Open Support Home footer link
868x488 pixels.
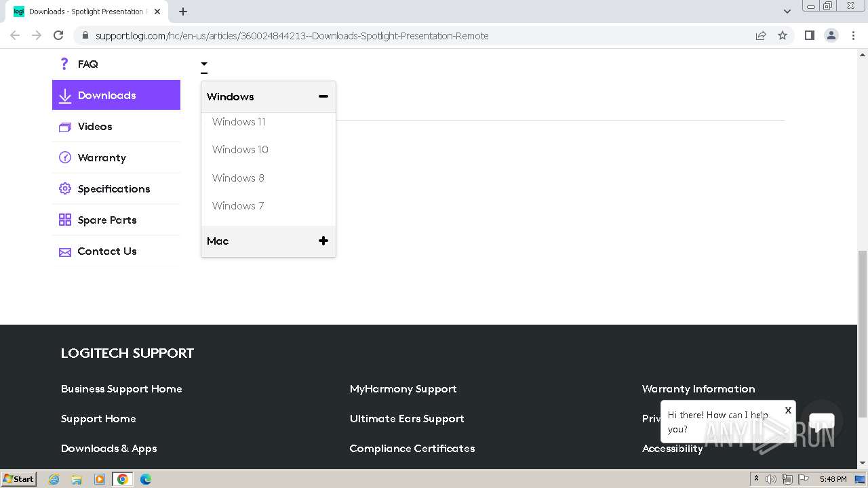pos(98,419)
